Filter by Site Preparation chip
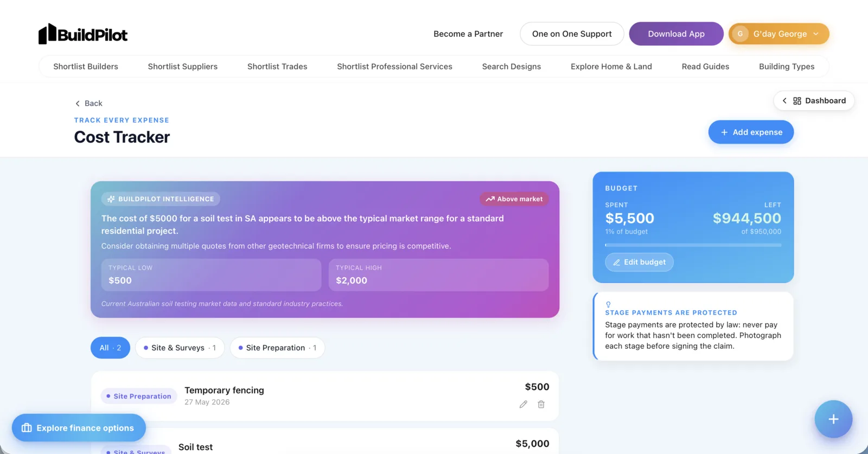 click(277, 348)
